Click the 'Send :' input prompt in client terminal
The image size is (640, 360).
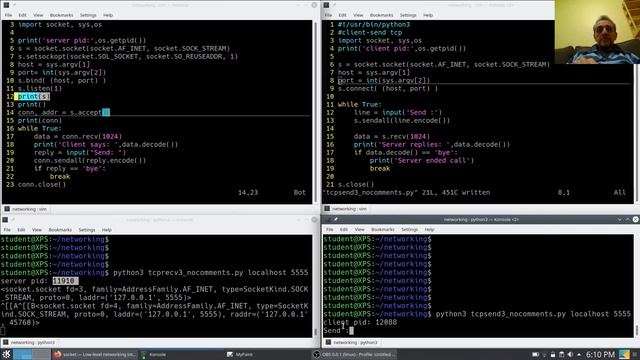click(338, 331)
